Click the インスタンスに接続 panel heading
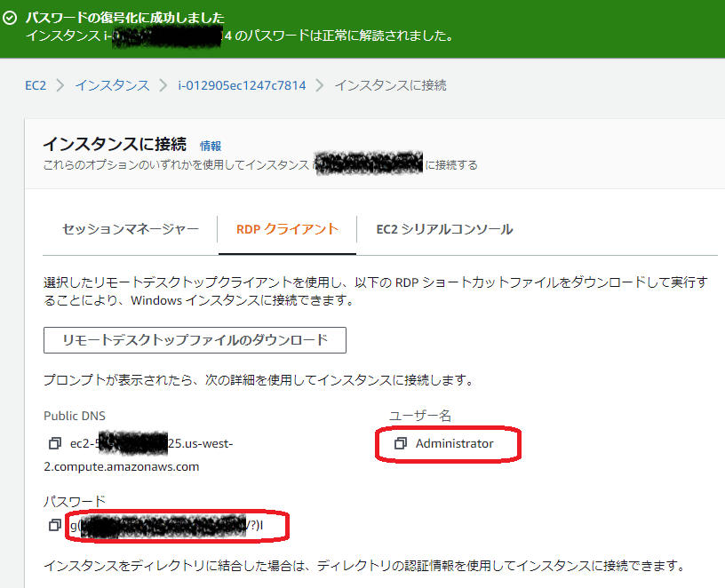 coord(115,145)
